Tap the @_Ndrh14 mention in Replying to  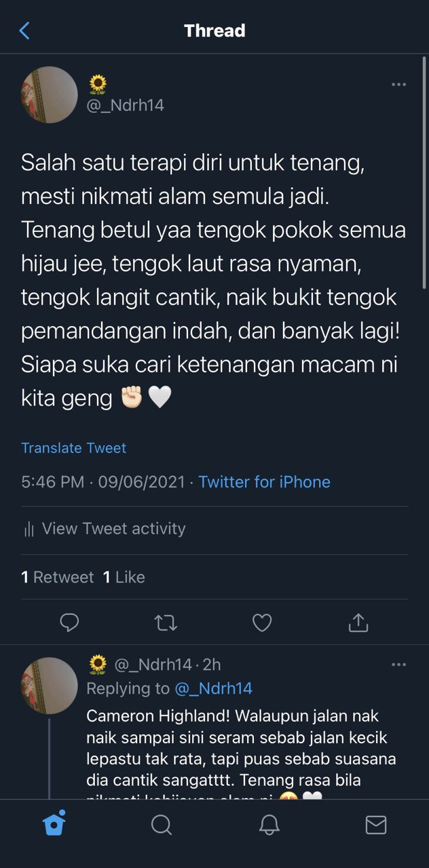[x=213, y=688]
